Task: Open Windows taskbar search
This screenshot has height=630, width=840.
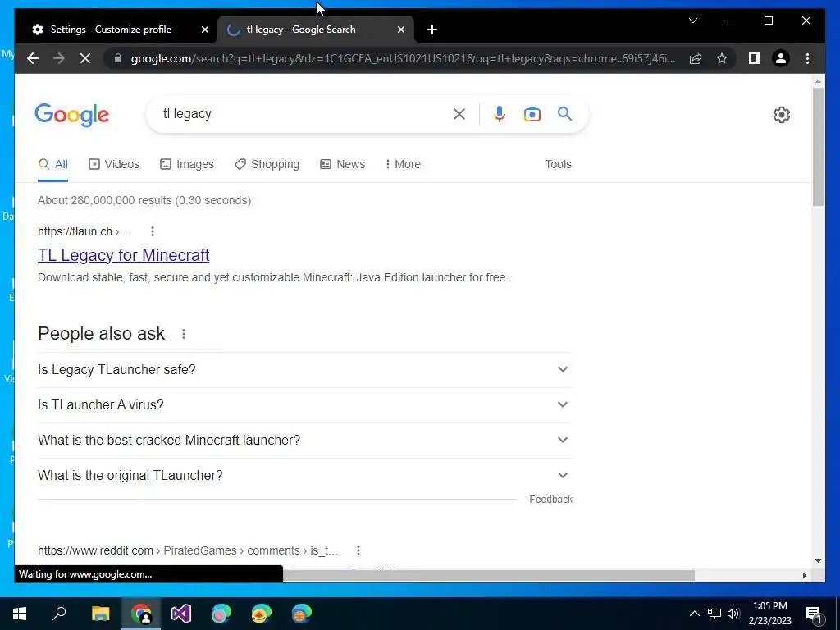Action: (x=59, y=614)
